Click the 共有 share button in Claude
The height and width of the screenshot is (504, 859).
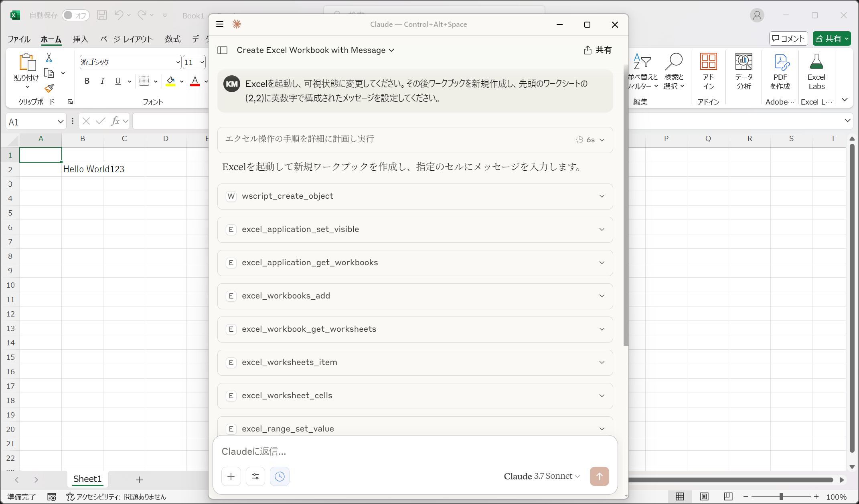coord(598,50)
